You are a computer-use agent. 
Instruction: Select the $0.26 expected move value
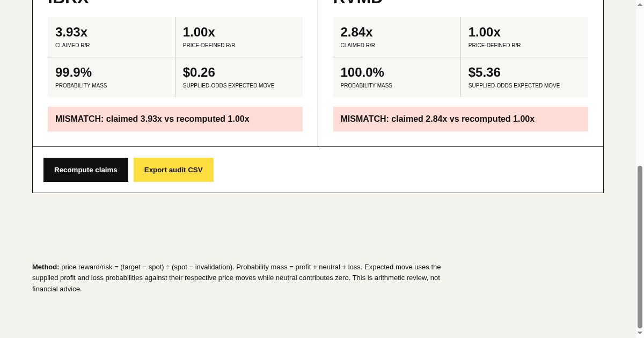point(199,72)
